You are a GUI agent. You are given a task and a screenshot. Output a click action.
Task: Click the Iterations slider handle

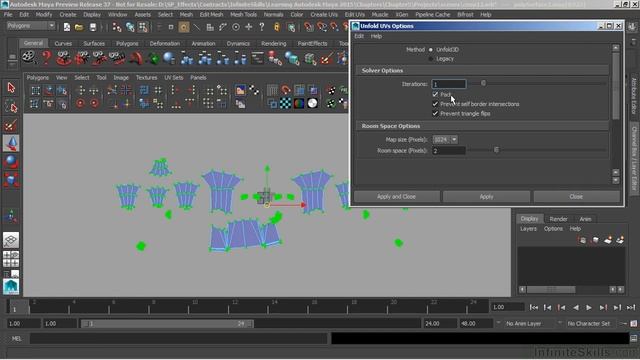pos(483,83)
